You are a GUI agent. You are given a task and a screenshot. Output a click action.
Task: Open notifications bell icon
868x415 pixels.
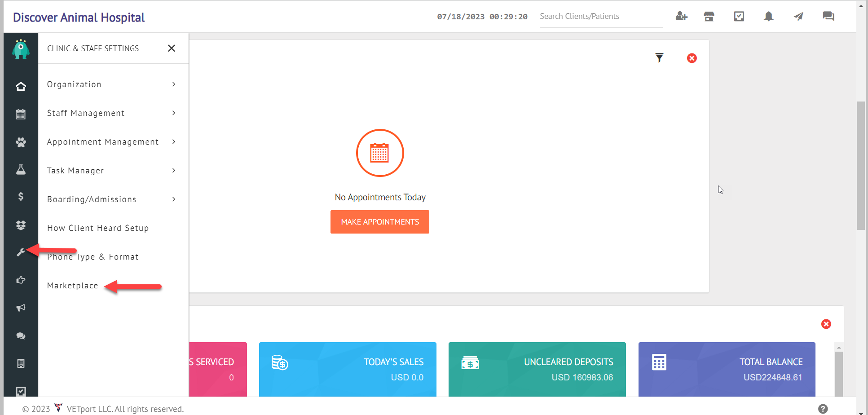(769, 17)
